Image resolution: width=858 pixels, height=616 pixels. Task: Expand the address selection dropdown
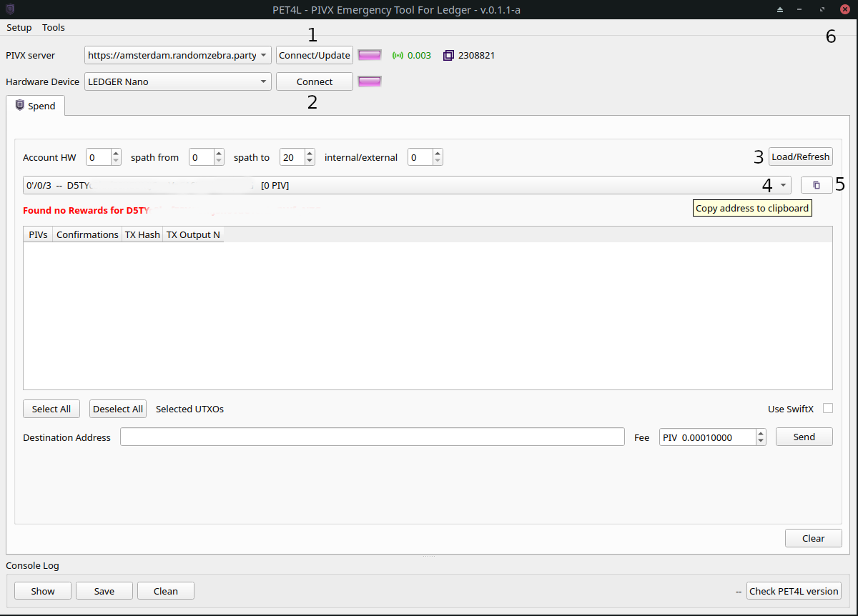[783, 185]
